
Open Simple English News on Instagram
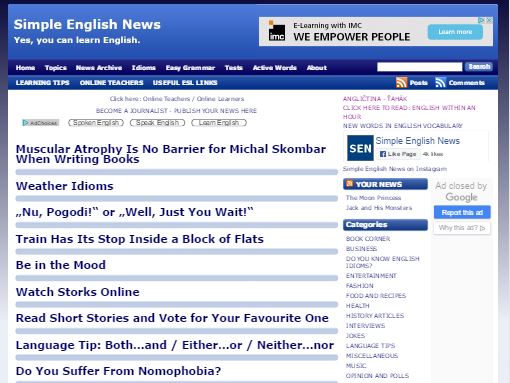pyautogui.click(x=395, y=169)
